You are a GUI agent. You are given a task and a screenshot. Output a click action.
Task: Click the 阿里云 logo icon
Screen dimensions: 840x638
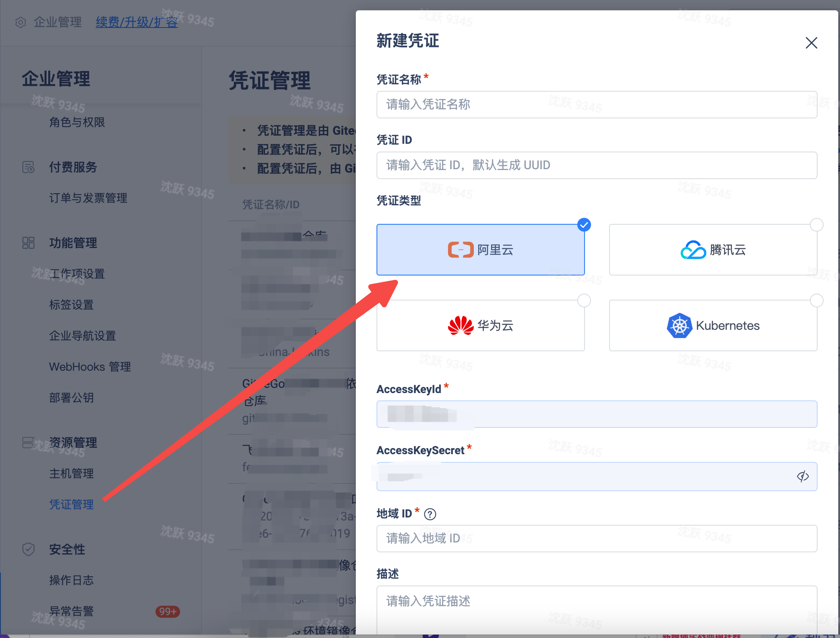click(x=460, y=250)
